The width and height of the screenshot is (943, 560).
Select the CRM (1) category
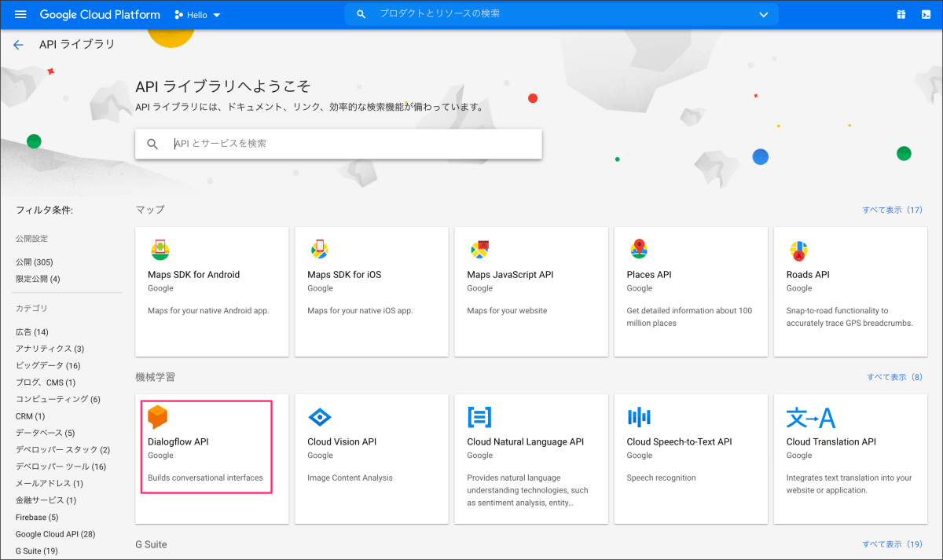[30, 416]
